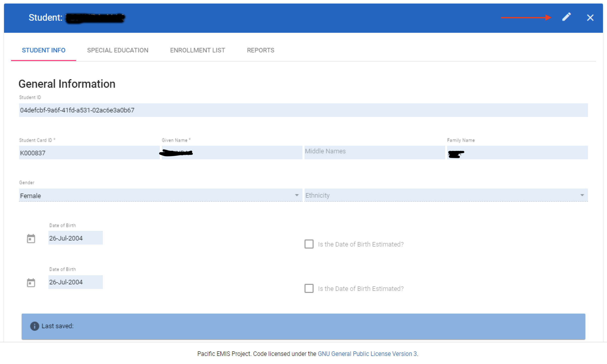Click Student Card ID field K000837

coord(89,153)
